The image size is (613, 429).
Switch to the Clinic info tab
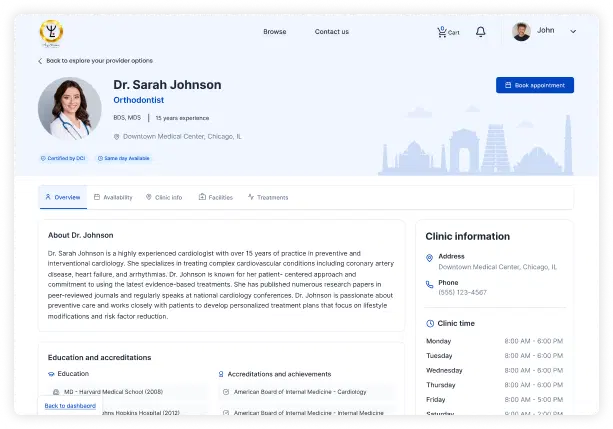click(164, 197)
